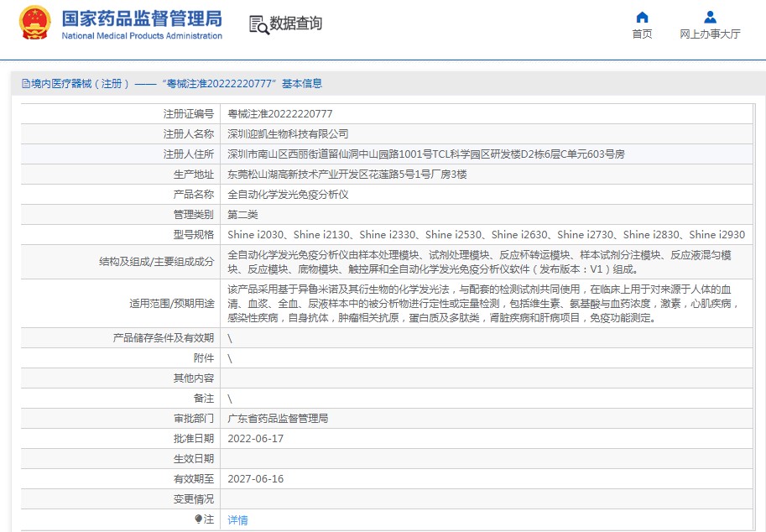Click the 注册人住所 row label

tap(189, 154)
